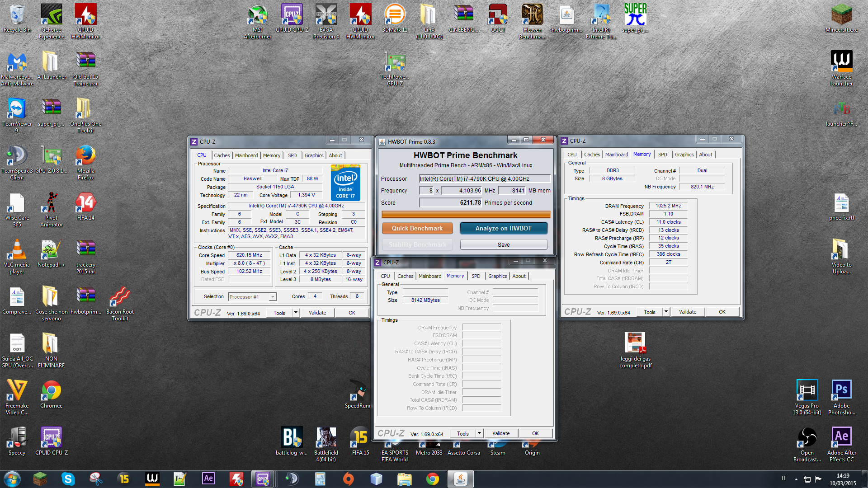Click OK in right CPU-Z window
This screenshot has height=488, width=868.
722,312
